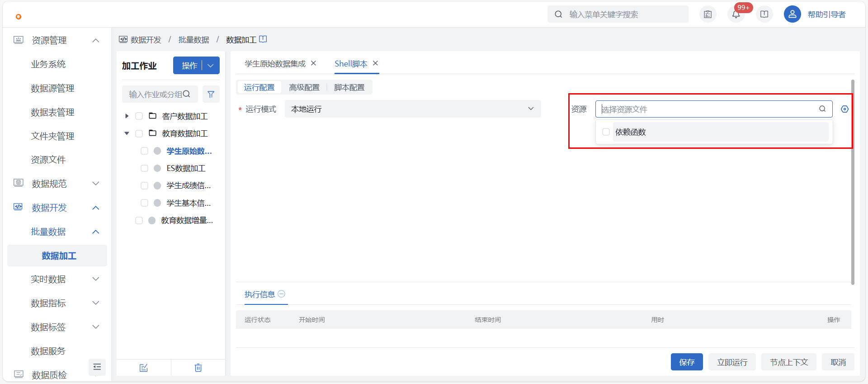
Task: Check the 学生原始数... job checkbox
Action: (144, 151)
